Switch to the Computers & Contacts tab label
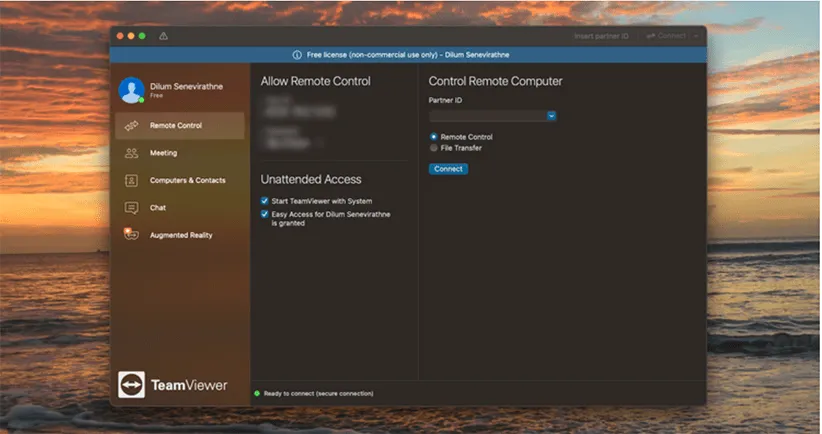Image resolution: width=822 pixels, height=434 pixels. (x=187, y=181)
